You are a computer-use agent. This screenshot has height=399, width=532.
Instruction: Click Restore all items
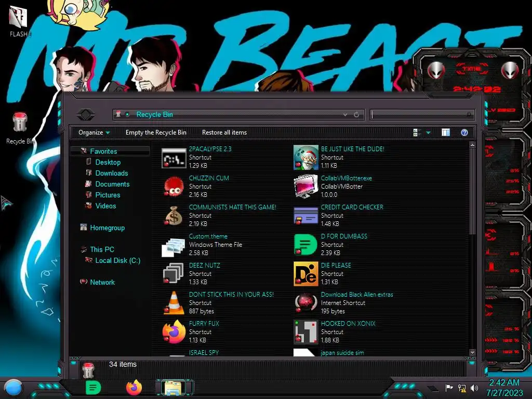point(224,132)
